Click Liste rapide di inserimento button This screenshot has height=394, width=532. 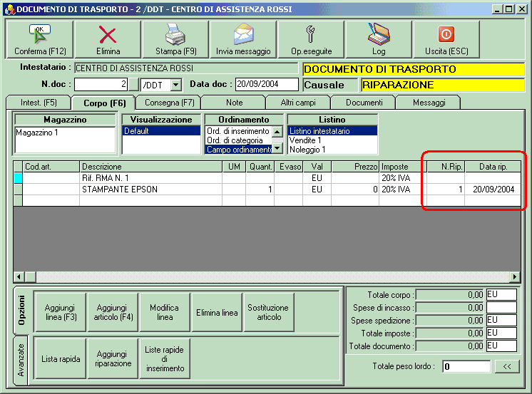pyautogui.click(x=165, y=359)
